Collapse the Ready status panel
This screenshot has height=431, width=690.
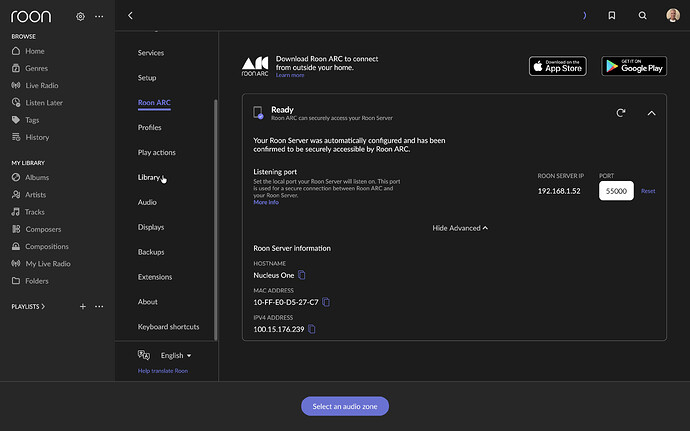click(x=651, y=113)
